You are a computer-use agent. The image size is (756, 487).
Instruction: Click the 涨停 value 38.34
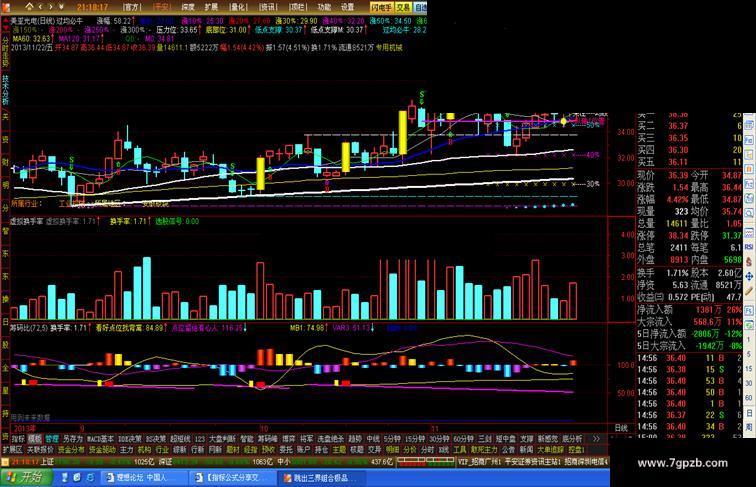677,235
